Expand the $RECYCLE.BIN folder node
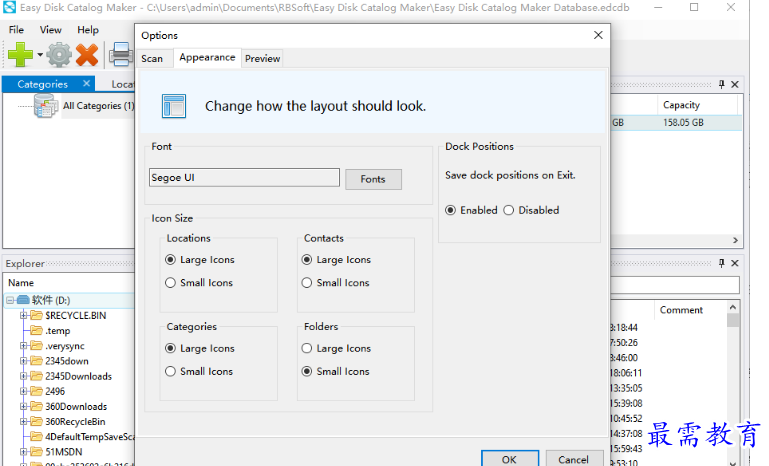The width and height of the screenshot is (769, 466). [23, 315]
